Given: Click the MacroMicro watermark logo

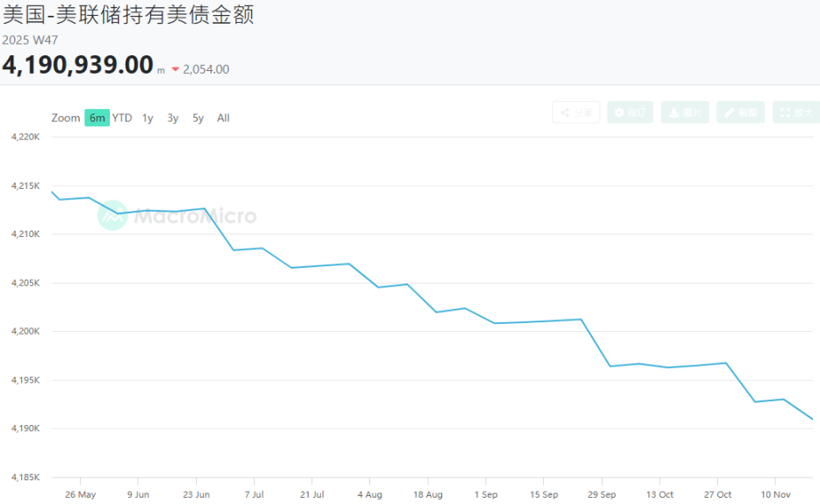Looking at the screenshot, I should point(178,216).
